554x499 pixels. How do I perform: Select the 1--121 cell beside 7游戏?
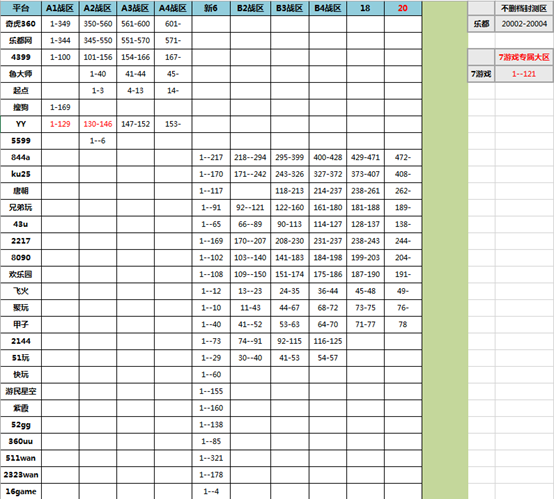click(x=524, y=74)
